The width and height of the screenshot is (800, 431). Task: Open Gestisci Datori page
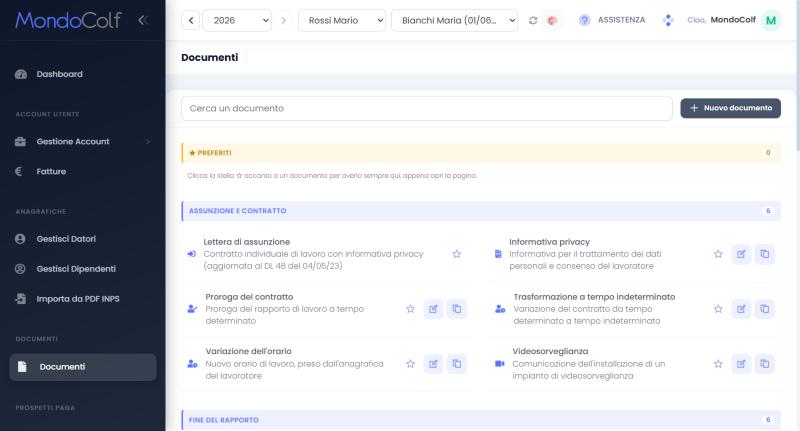66,239
